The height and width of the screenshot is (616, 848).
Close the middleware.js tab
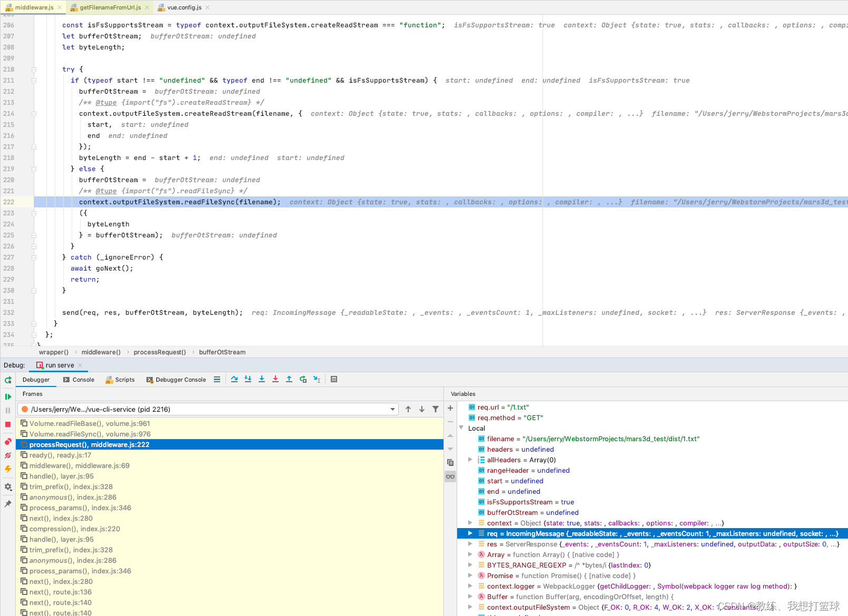click(x=60, y=7)
